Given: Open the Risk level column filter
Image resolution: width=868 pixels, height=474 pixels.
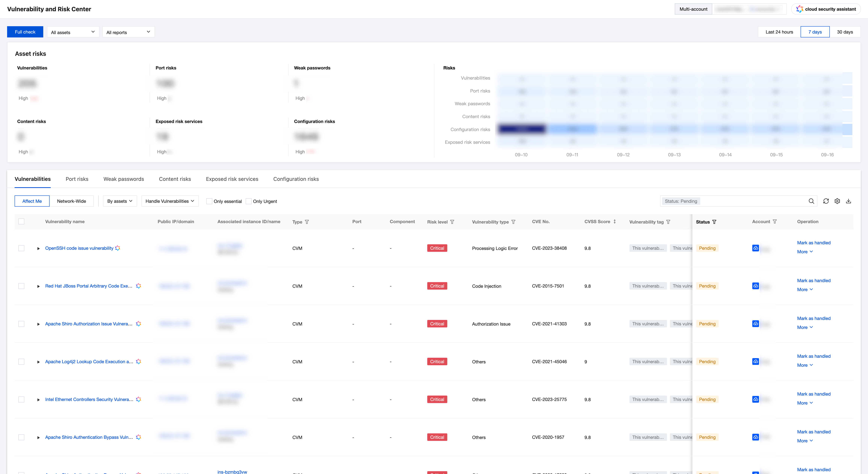Looking at the screenshot, I should coord(452,222).
